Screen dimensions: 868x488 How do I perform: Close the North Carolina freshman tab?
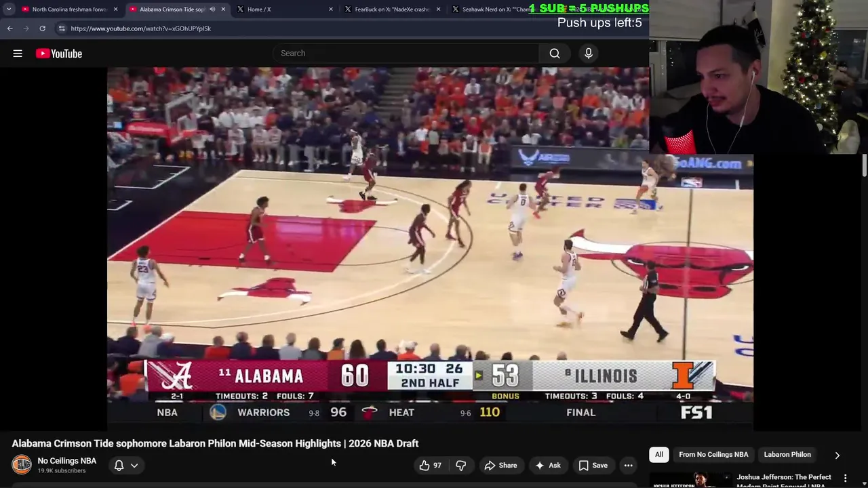[116, 9]
